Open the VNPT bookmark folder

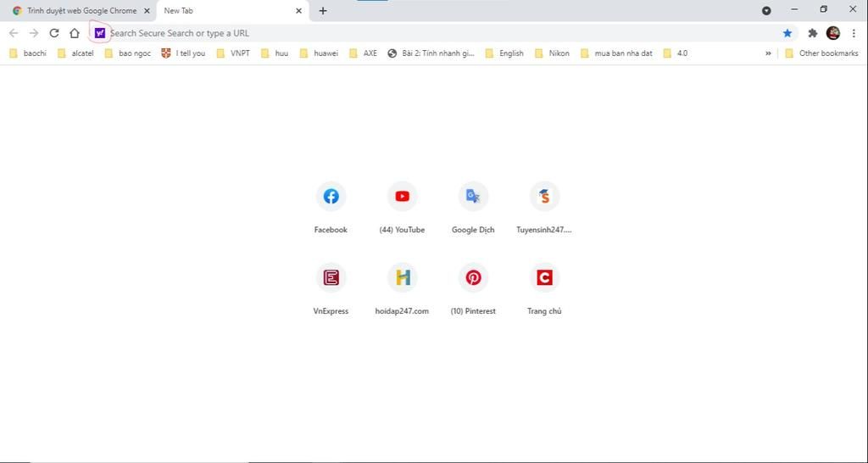(x=233, y=53)
